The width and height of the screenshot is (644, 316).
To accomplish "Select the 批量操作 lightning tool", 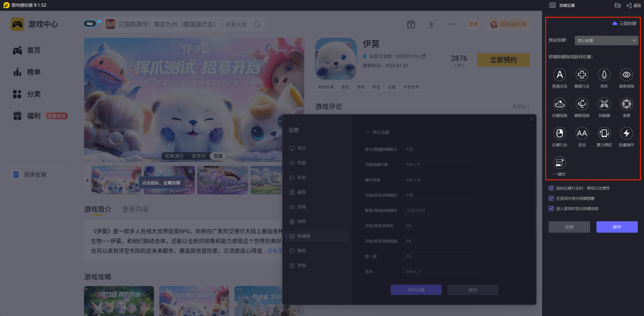I will point(627,134).
